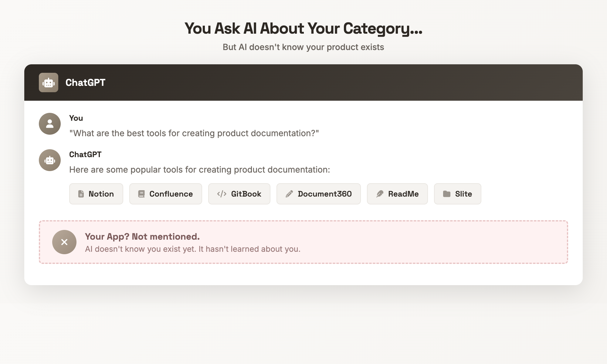
Task: Click the feather icon on the ReadMe chip
Action: tap(380, 194)
